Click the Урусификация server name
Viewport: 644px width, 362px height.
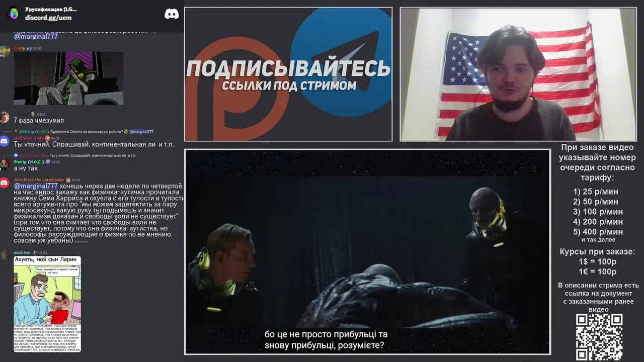click(51, 9)
